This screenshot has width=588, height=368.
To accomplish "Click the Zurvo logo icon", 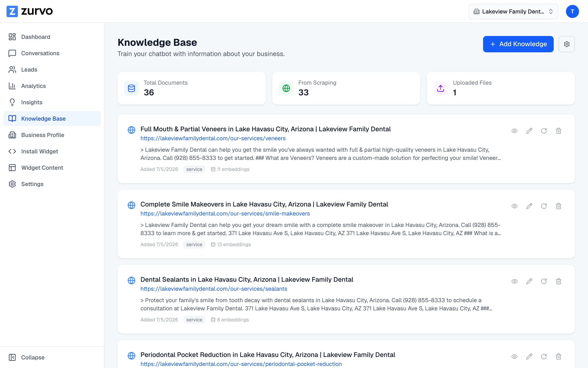I will click(x=12, y=11).
